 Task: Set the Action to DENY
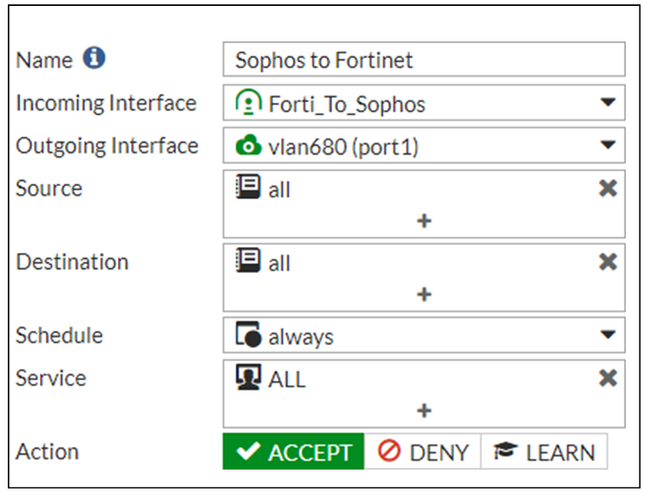423,452
